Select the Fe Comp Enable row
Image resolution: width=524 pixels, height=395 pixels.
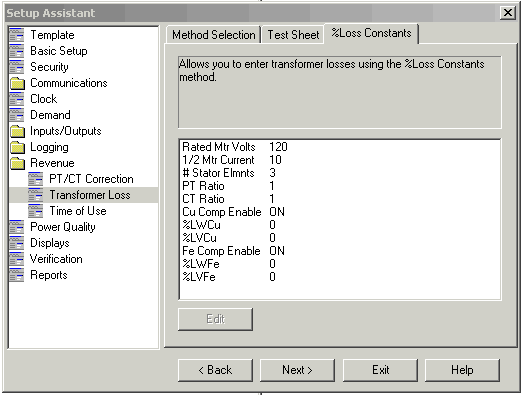click(x=340, y=251)
